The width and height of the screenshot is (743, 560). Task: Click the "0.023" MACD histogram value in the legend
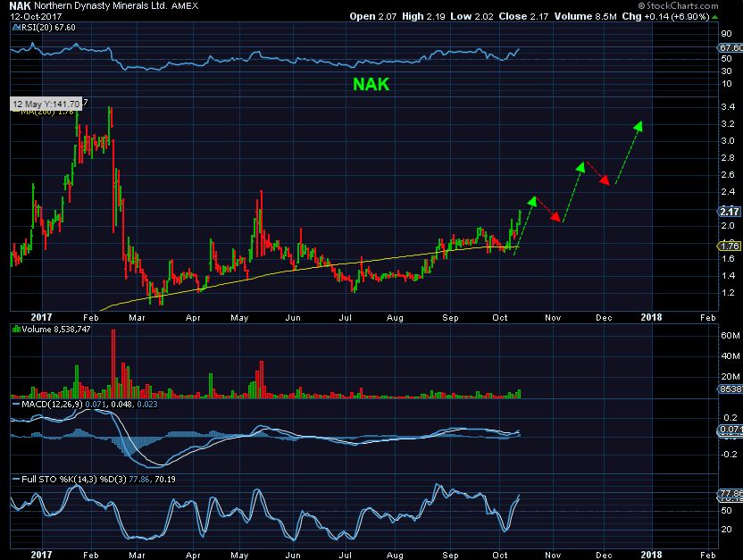coord(147,404)
